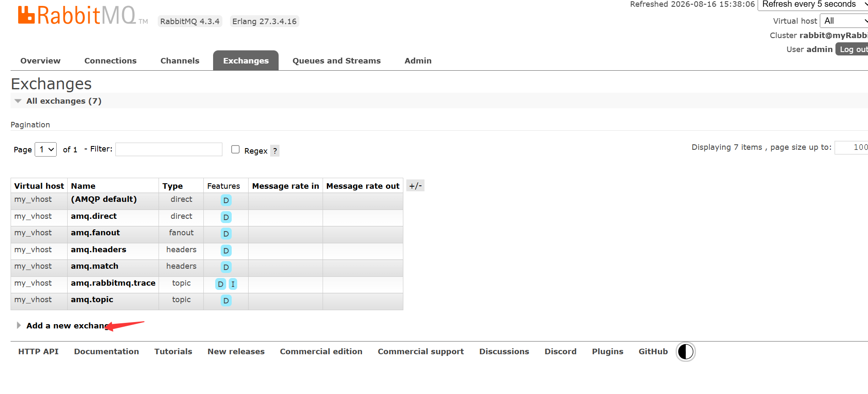Image resolution: width=868 pixels, height=394 pixels.
Task: Click the RabbitMQ 4.3.4 version label
Action: 190,21
